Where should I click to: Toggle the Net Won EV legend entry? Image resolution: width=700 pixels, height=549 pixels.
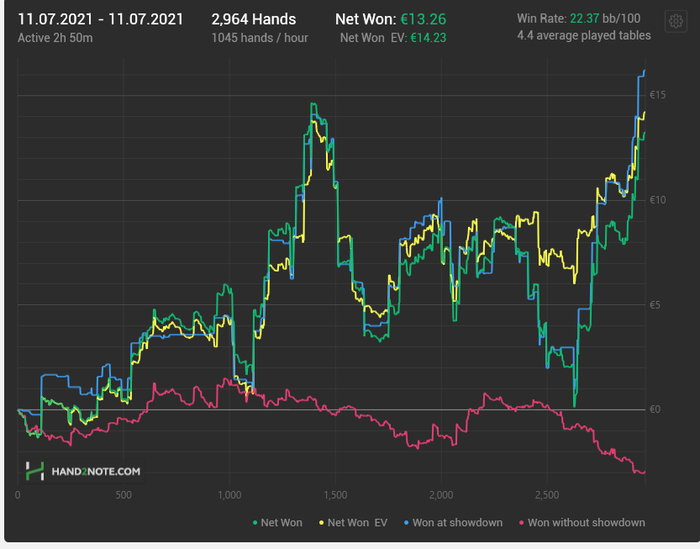click(x=353, y=522)
